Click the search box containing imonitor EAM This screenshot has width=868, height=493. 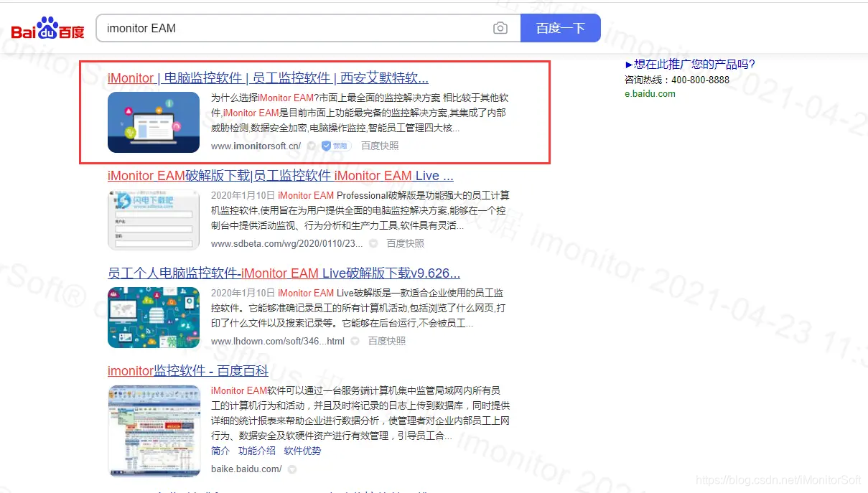click(308, 28)
